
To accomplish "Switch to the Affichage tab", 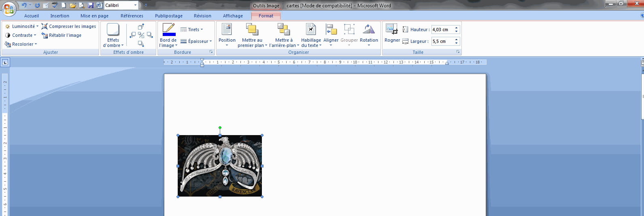I will 233,16.
